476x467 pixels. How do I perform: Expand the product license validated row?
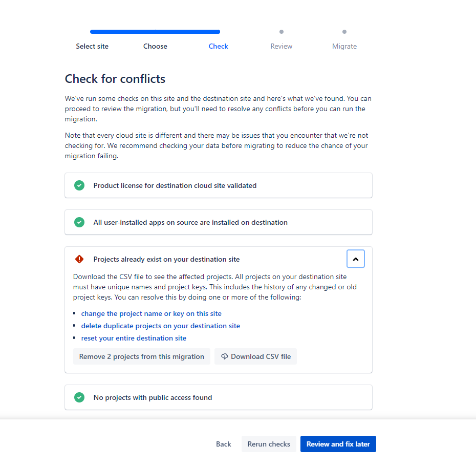pyautogui.click(x=218, y=185)
